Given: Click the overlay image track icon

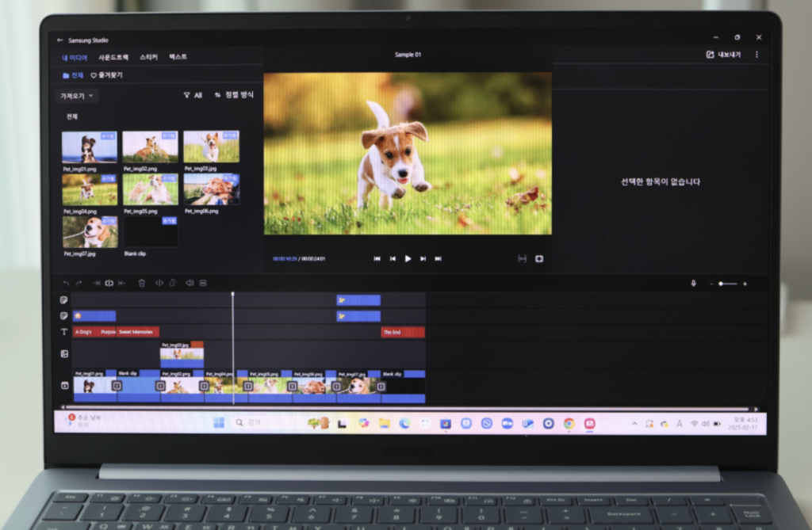Looking at the screenshot, I should pos(64,354).
